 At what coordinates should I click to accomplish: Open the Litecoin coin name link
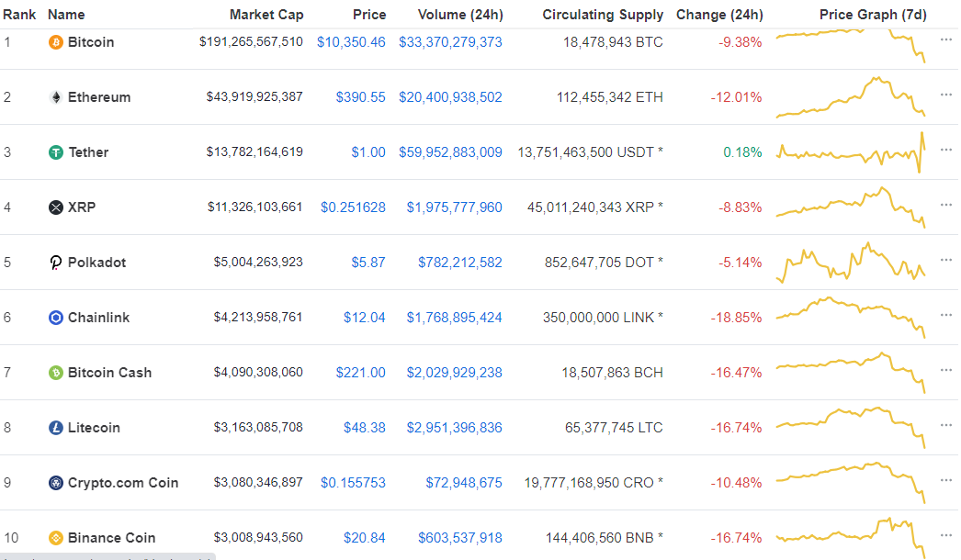(94, 428)
